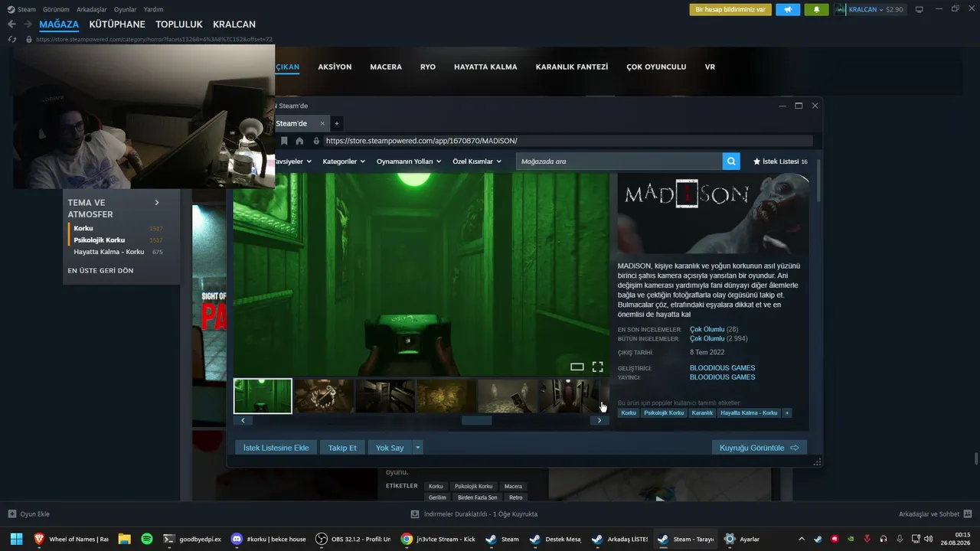Select the second screenshot thumbnail

click(324, 396)
